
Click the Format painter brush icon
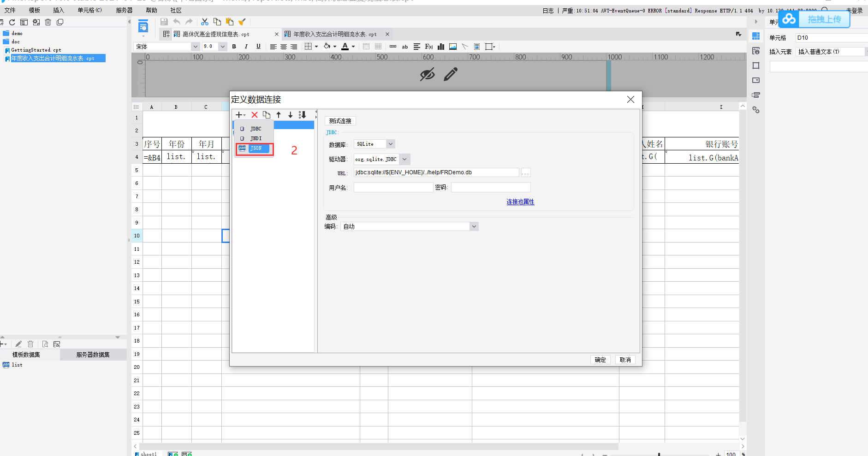[x=242, y=22]
